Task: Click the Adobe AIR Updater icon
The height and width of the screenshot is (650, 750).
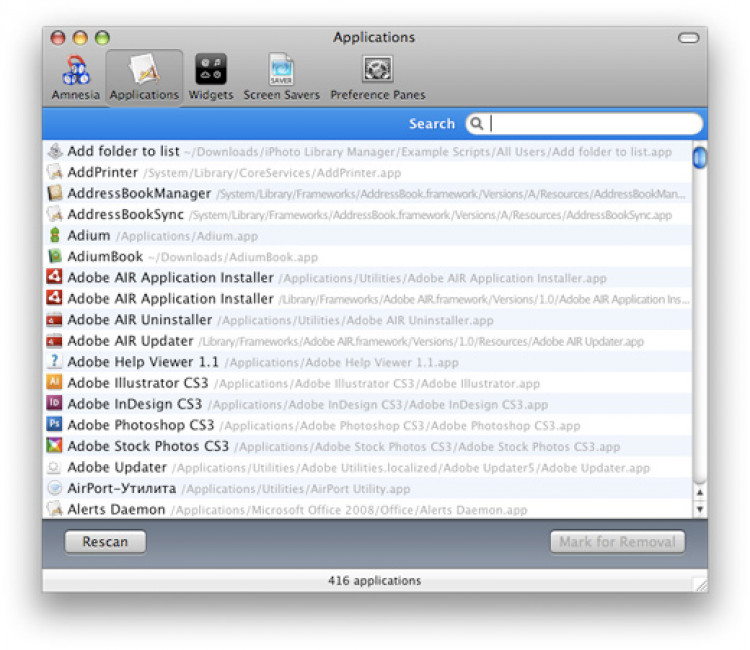Action: pyautogui.click(x=55, y=341)
